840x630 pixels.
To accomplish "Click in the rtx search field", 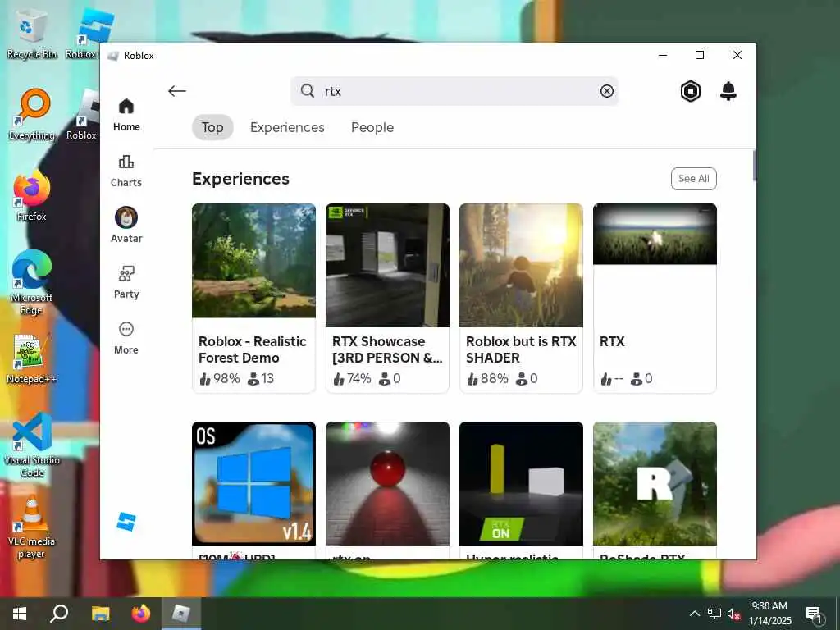I will pos(455,91).
